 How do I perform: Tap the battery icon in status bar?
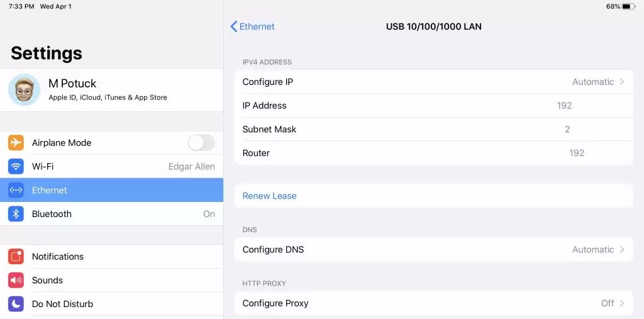point(628,6)
